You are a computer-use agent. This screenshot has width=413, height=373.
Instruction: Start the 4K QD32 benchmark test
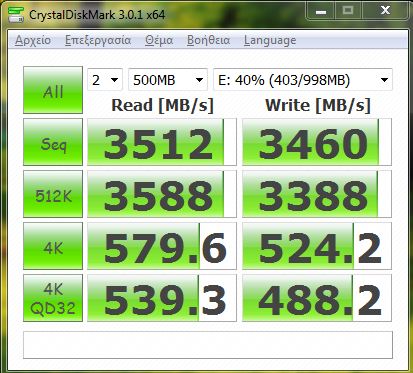pyautogui.click(x=53, y=298)
